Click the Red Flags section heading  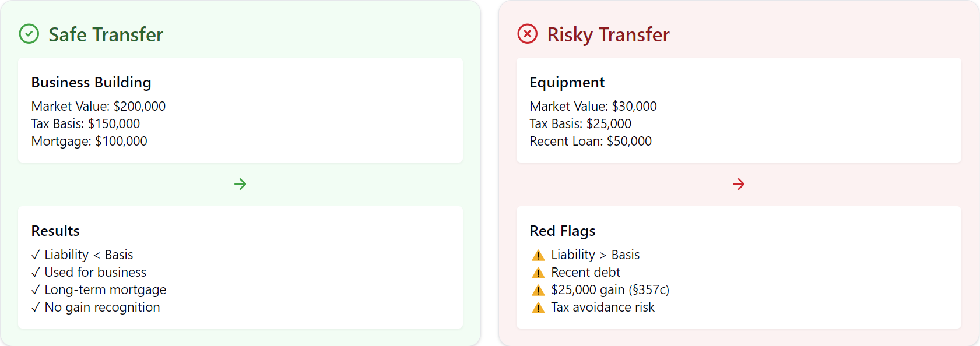coord(562,231)
